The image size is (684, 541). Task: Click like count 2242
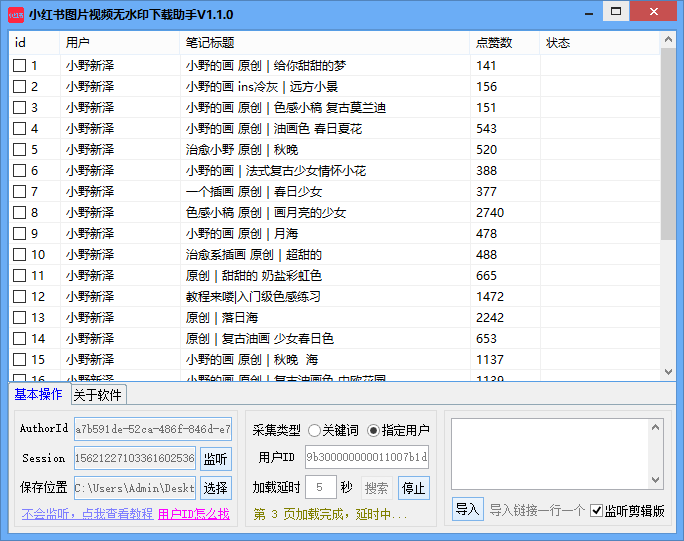pyautogui.click(x=490, y=318)
